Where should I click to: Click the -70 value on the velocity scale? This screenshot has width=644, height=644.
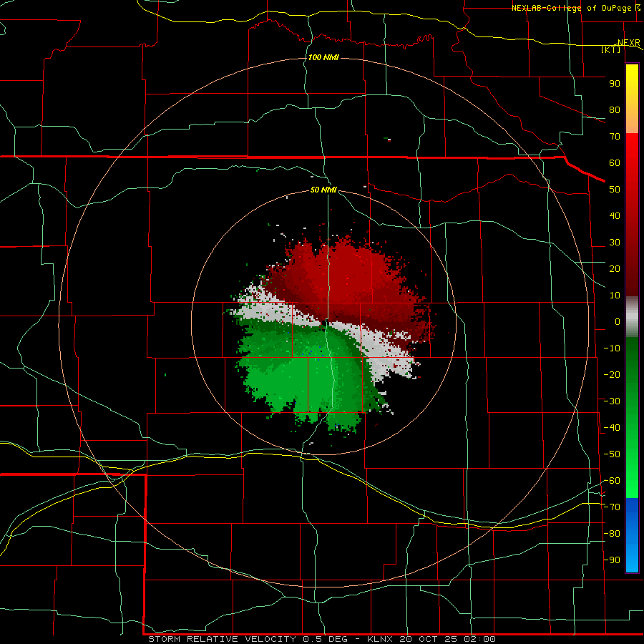(612, 507)
